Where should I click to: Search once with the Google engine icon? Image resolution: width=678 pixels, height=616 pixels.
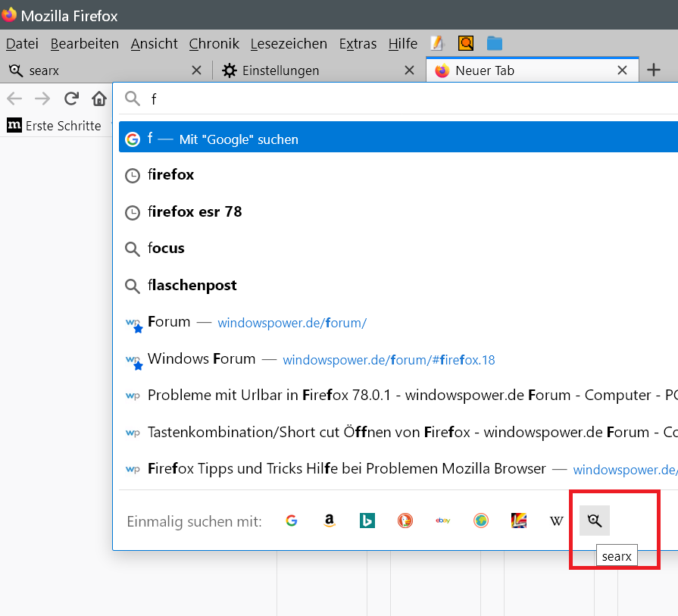coord(292,521)
